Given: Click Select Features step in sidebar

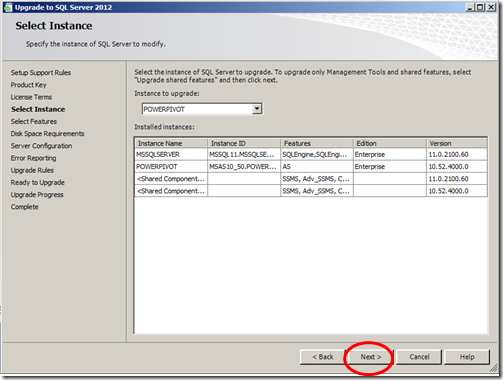Looking at the screenshot, I should pos(34,121).
